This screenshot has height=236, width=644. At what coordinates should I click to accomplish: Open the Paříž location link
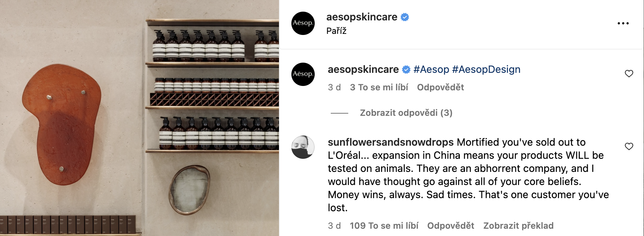tap(336, 31)
